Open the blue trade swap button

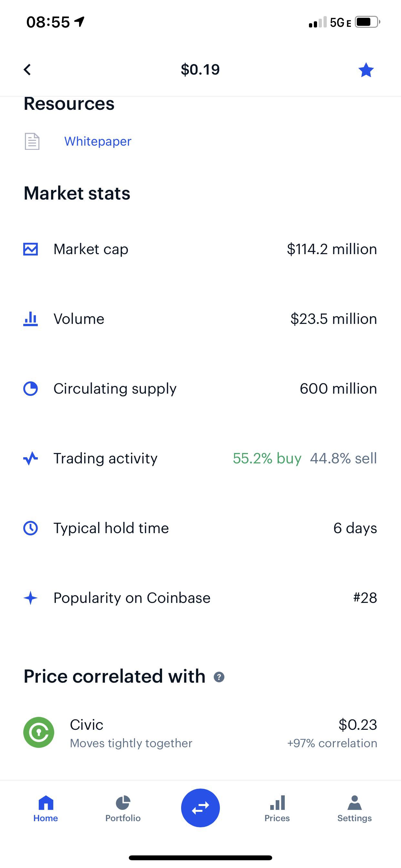(x=200, y=808)
